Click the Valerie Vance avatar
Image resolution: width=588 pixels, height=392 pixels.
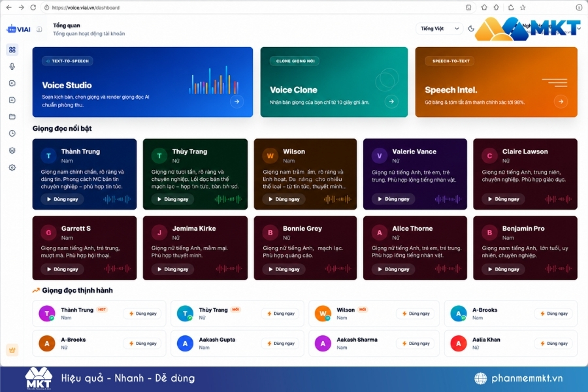(x=380, y=155)
